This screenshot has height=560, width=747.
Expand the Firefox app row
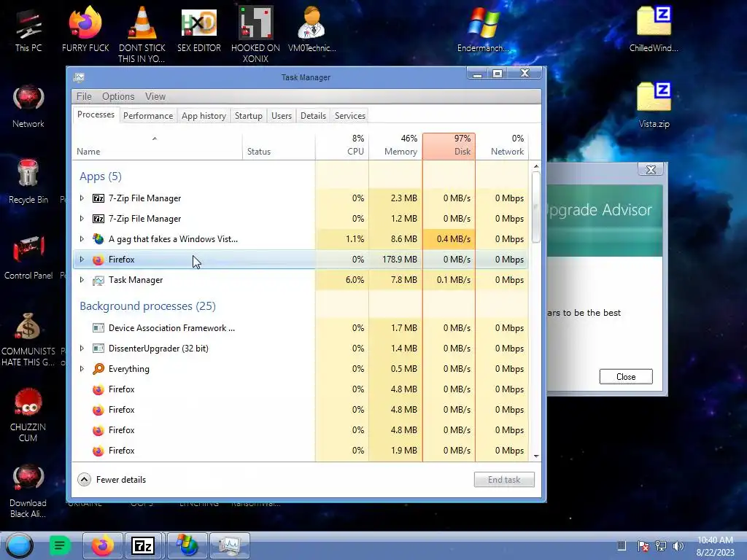82,260
